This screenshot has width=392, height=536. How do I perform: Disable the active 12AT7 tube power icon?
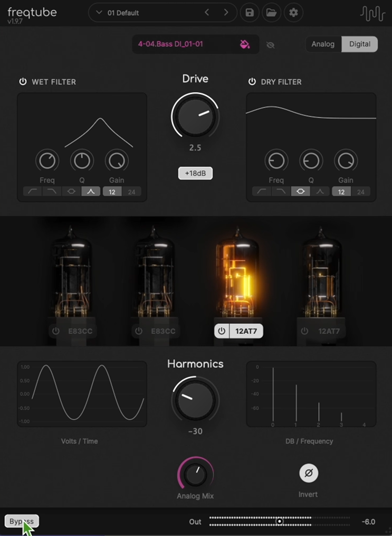coord(222,331)
